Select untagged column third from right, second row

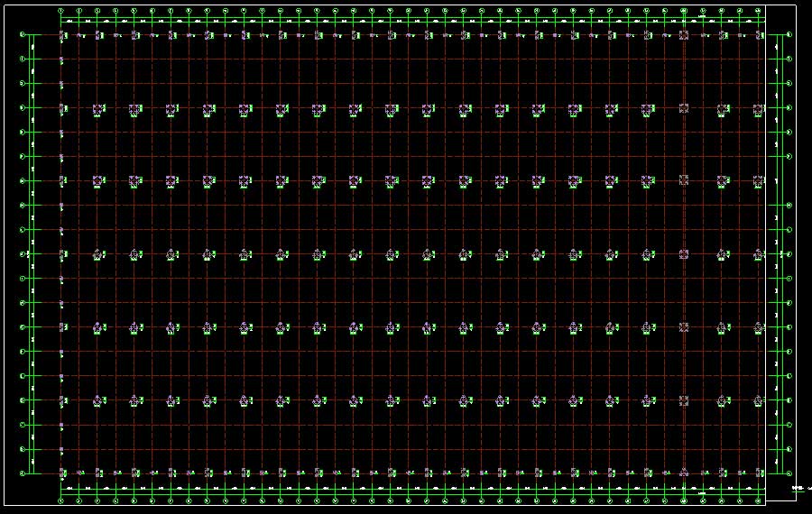click(684, 108)
